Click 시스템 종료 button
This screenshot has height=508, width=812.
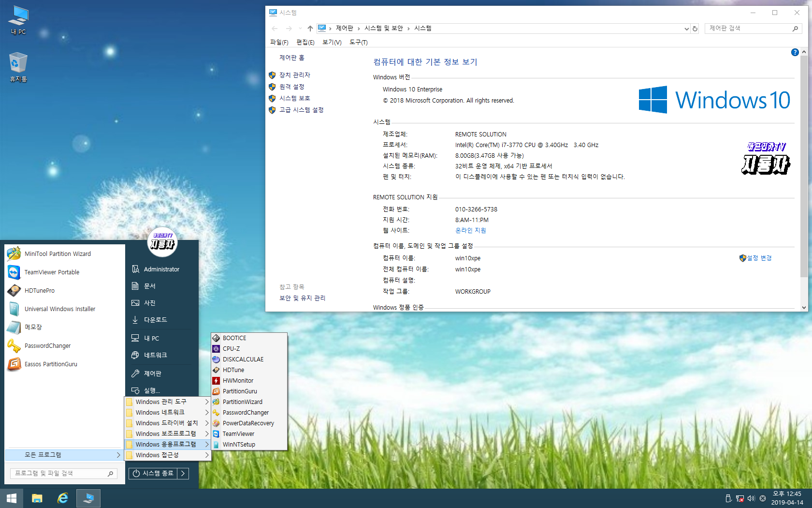click(x=153, y=473)
